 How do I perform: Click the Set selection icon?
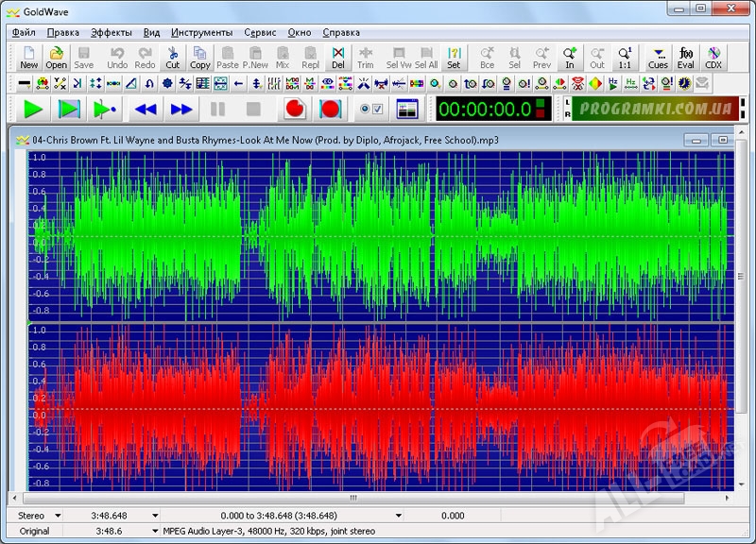point(454,58)
